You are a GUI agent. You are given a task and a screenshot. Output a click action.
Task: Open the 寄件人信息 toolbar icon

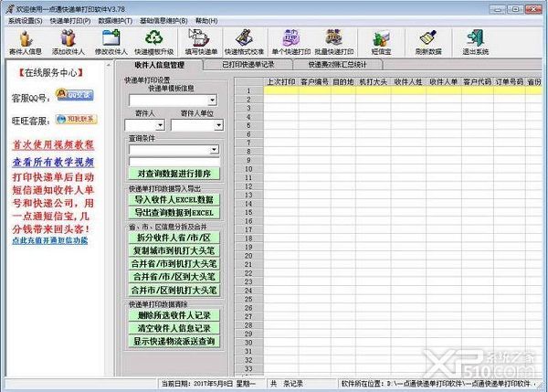(x=26, y=42)
